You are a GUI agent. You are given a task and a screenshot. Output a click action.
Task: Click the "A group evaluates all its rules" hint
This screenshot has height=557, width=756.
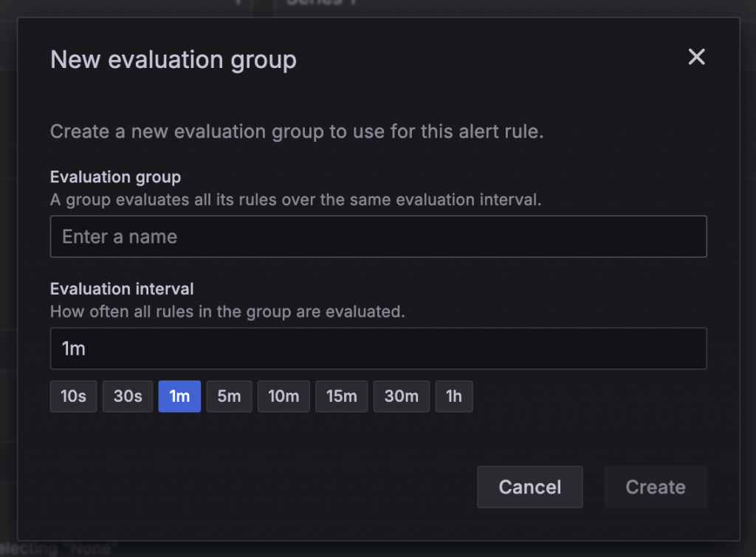(x=295, y=199)
